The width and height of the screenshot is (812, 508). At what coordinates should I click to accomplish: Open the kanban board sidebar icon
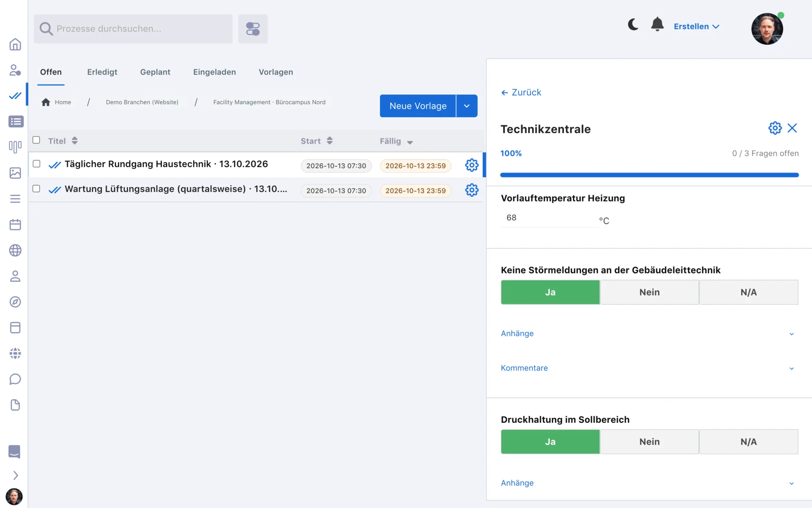pos(15,147)
